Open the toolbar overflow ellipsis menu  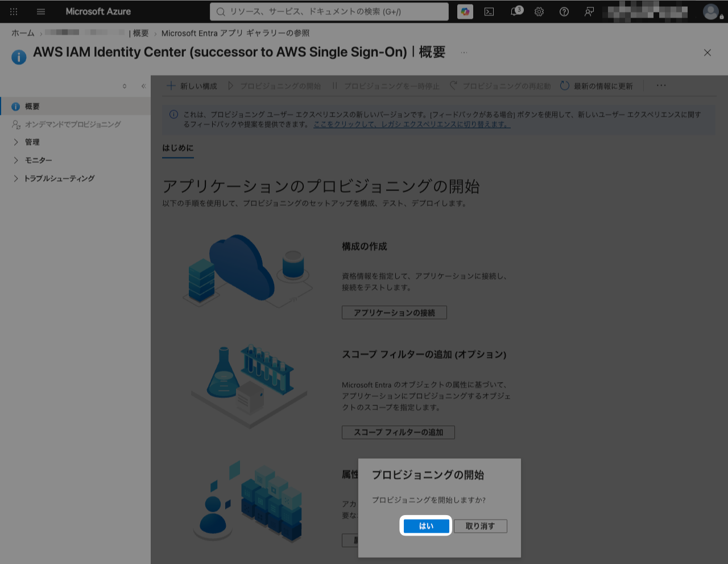(661, 86)
